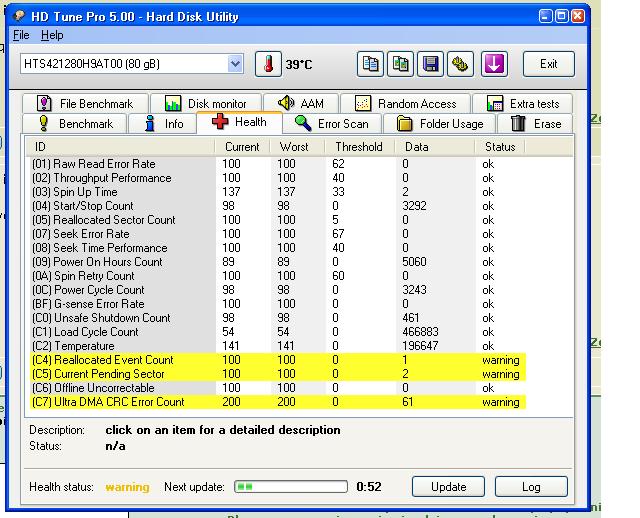Click data value 466883
Image resolution: width=640 pixels, height=518 pixels.
420,332
